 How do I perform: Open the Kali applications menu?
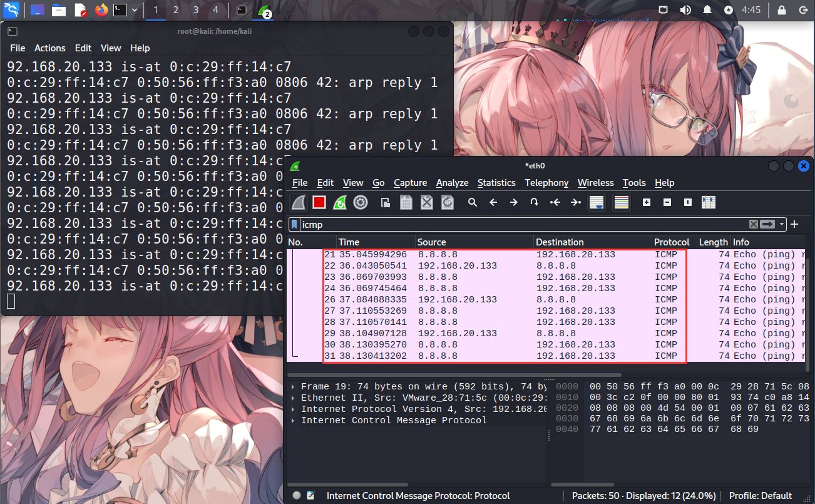[x=12, y=10]
